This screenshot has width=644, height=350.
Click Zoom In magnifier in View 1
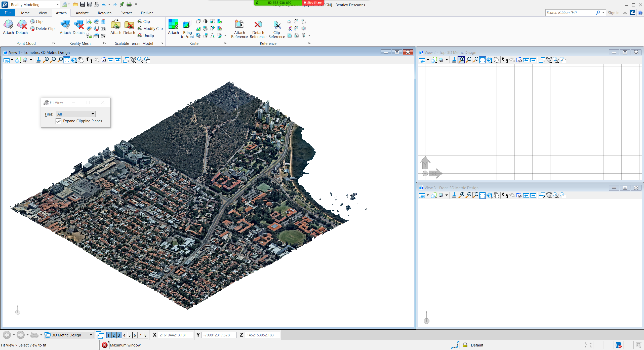[46, 60]
